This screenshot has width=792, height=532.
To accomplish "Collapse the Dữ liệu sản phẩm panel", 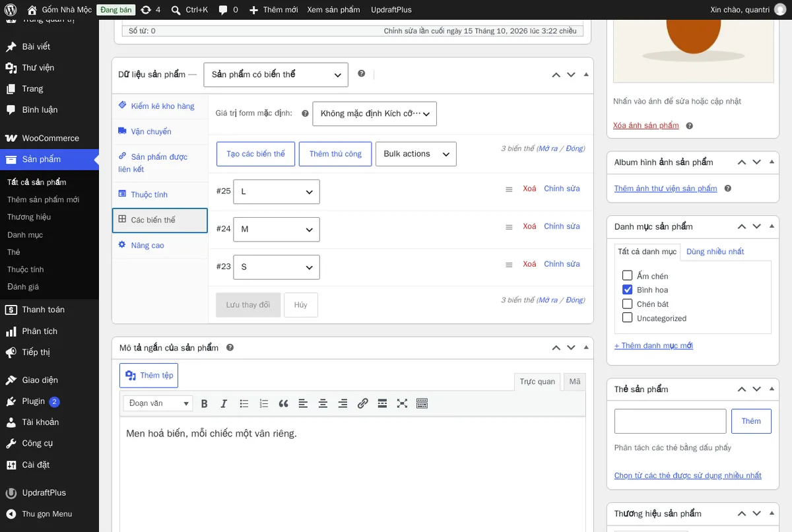I will (586, 75).
